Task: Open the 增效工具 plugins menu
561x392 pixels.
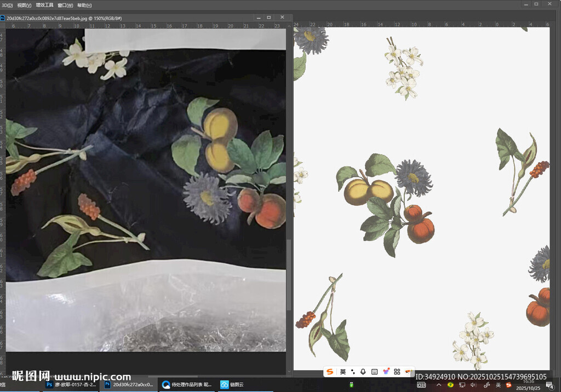Action: tap(44, 5)
